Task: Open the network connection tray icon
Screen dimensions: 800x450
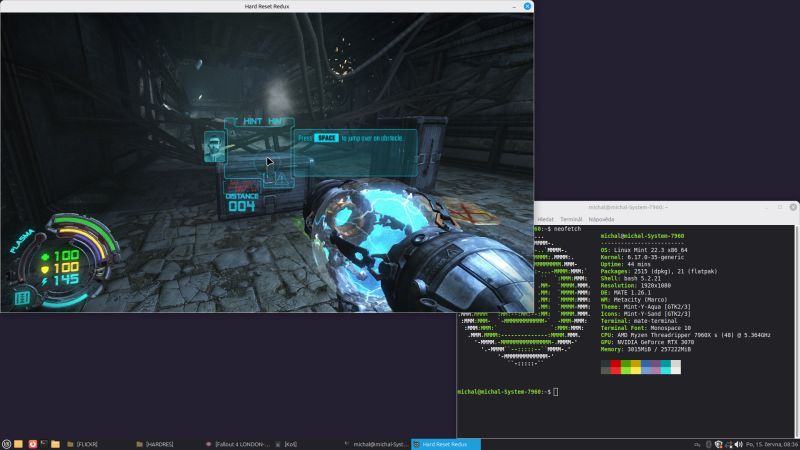Action: coord(729,444)
